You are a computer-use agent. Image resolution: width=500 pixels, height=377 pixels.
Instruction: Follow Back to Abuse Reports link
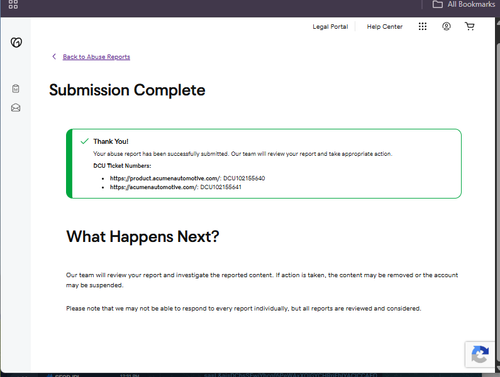(x=96, y=57)
